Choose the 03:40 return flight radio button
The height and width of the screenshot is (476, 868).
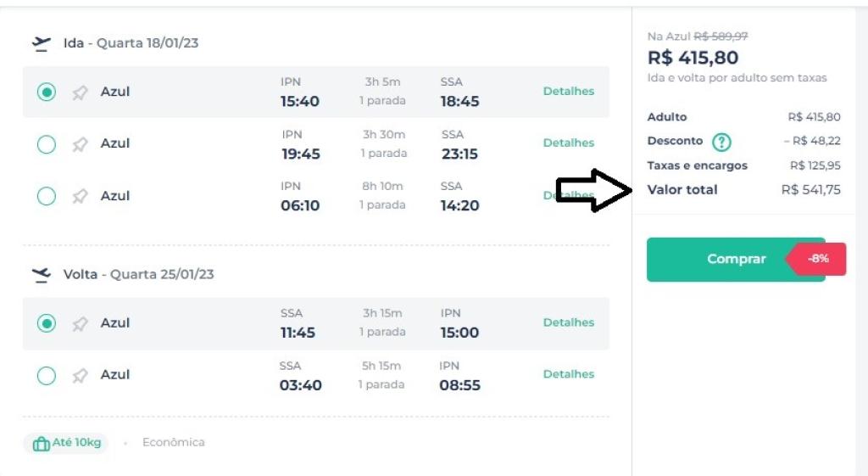[x=47, y=376]
